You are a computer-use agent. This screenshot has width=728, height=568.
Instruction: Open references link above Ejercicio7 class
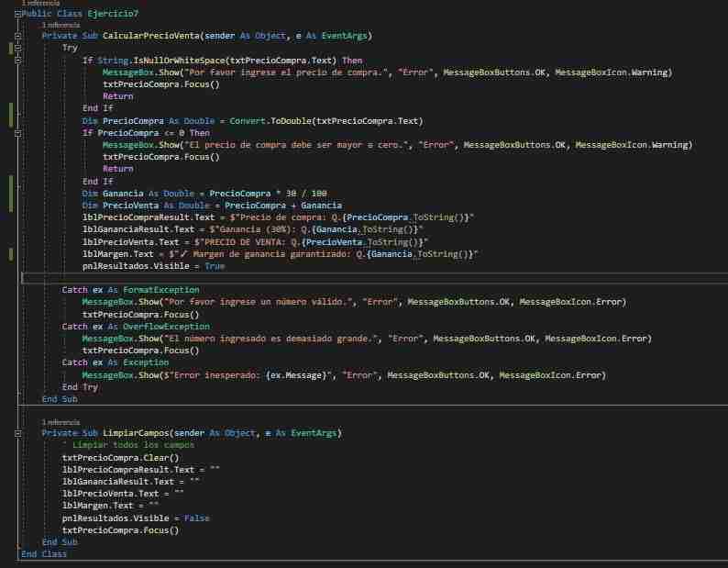point(39,4)
